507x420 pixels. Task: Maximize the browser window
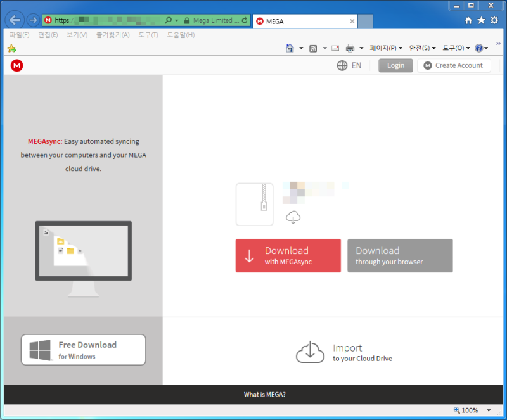point(471,6)
